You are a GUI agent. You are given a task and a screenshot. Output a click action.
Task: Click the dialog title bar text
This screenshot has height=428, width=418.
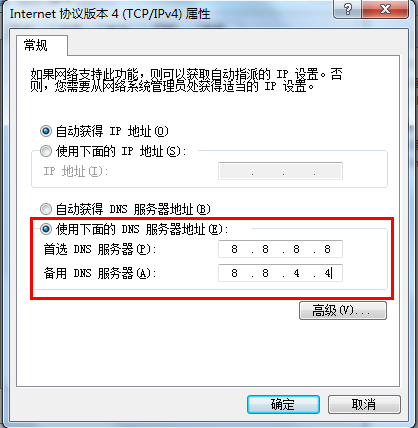point(110,14)
